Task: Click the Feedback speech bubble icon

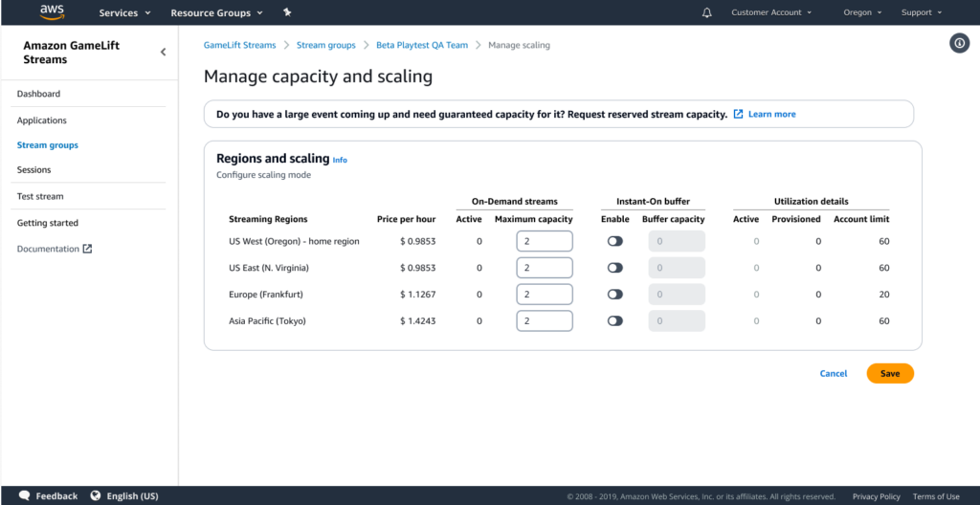Action: point(25,495)
